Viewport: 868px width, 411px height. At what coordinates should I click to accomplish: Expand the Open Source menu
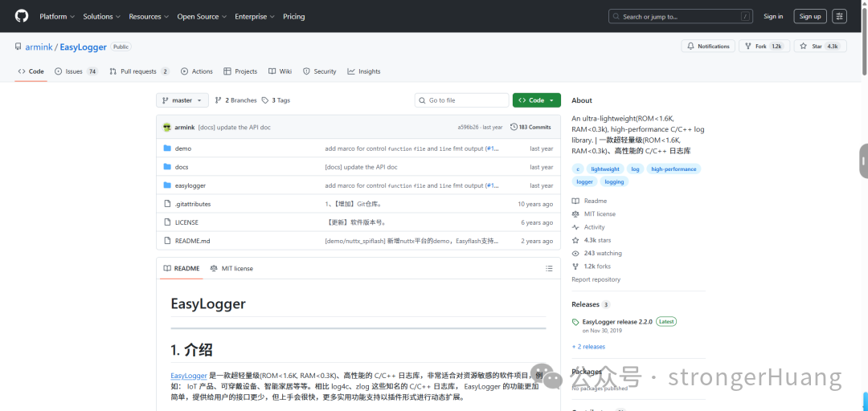[x=202, y=17]
